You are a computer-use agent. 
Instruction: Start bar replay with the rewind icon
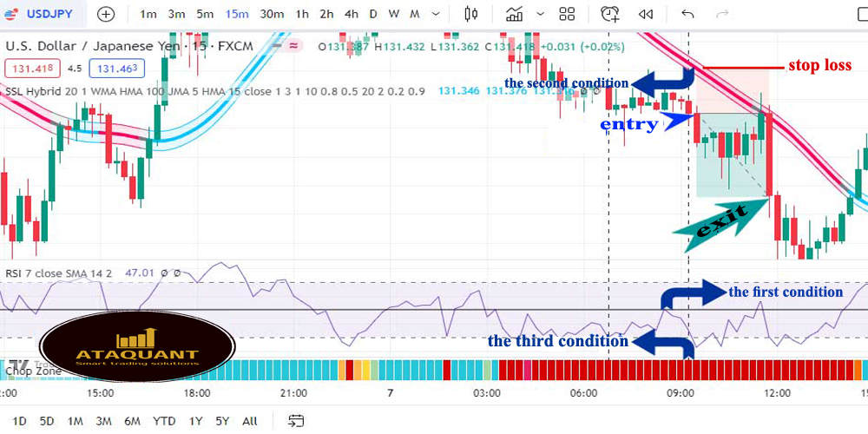click(645, 14)
